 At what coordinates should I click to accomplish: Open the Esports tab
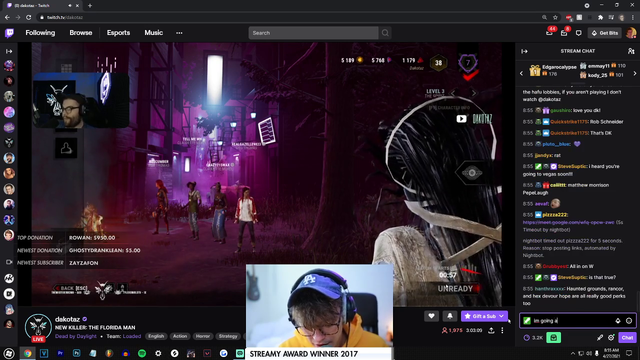click(x=118, y=33)
